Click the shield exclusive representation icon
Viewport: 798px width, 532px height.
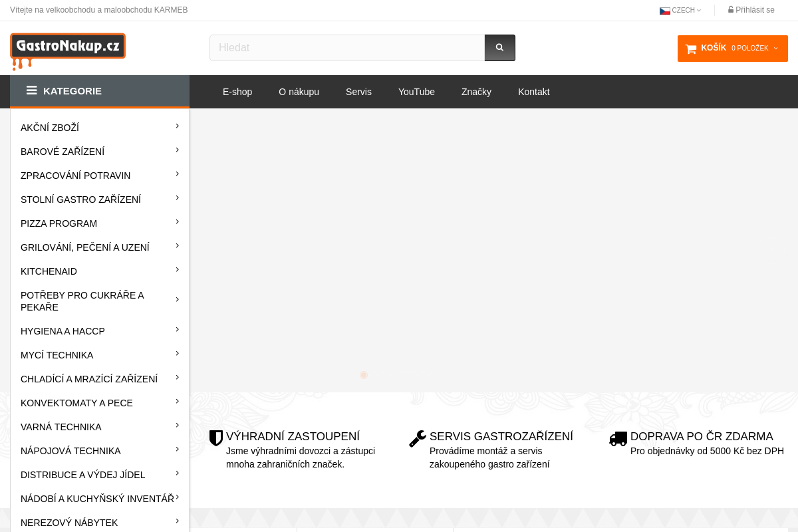tap(216, 438)
